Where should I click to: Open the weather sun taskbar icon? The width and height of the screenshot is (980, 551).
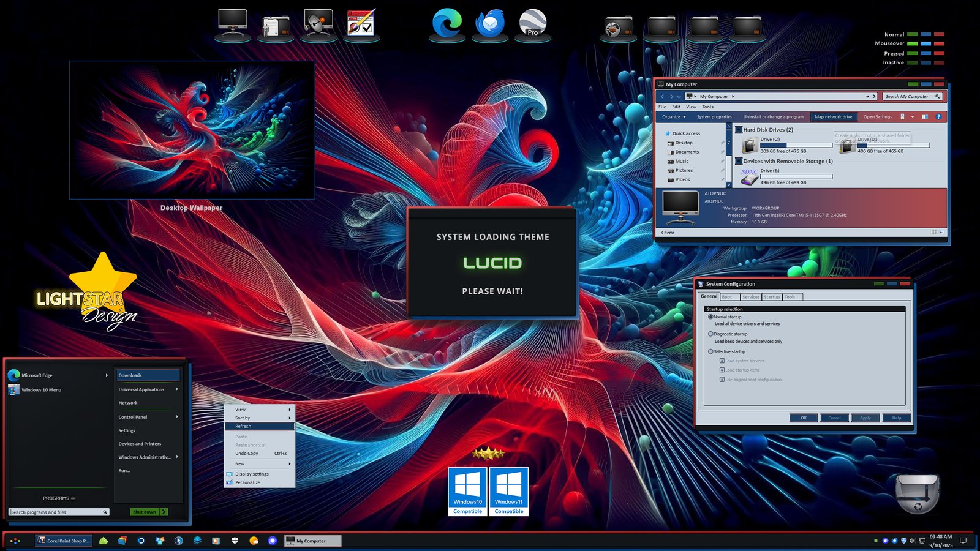[254, 541]
